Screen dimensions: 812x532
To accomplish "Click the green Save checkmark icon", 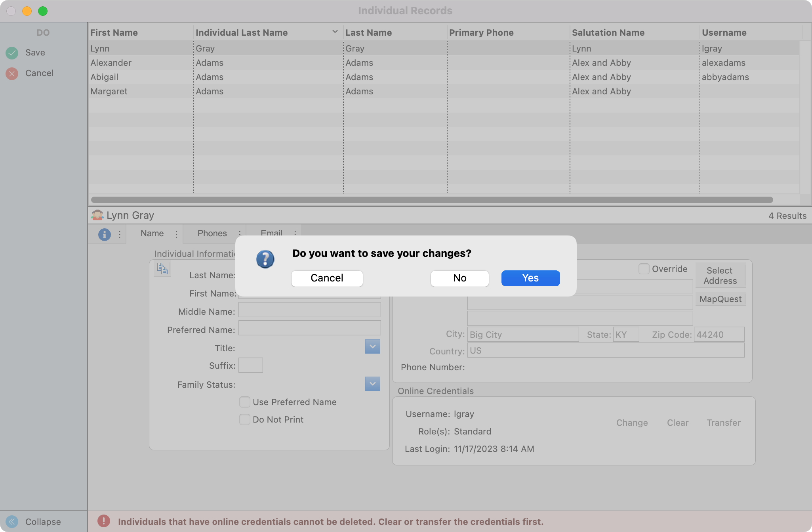I will coord(12,53).
